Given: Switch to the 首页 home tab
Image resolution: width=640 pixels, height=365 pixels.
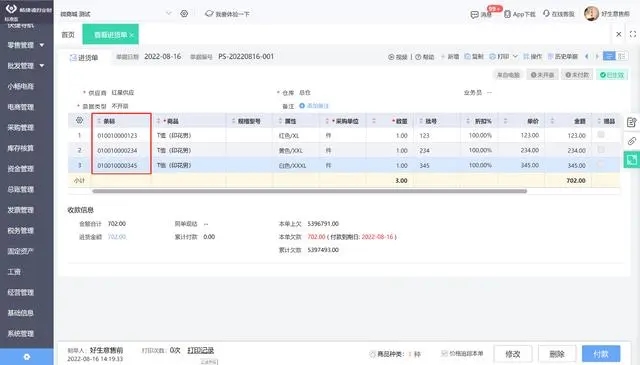Looking at the screenshot, I should click(68, 35).
